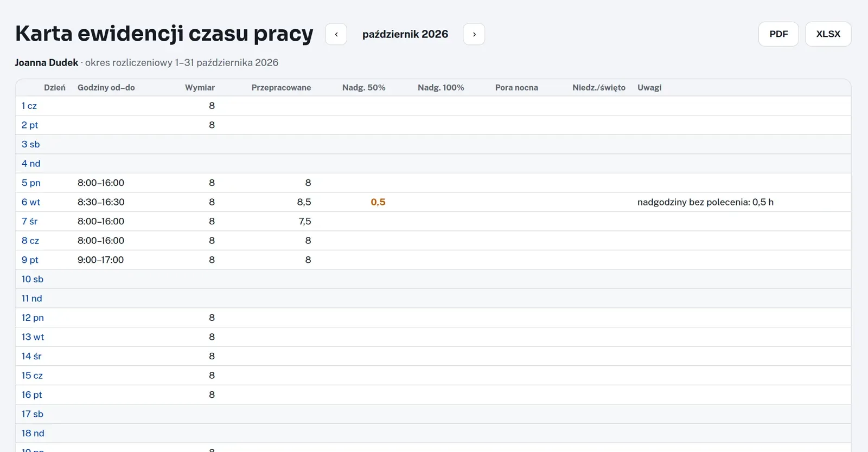868x452 pixels.
Task: Open the day link '5 pn'
Action: (x=31, y=183)
